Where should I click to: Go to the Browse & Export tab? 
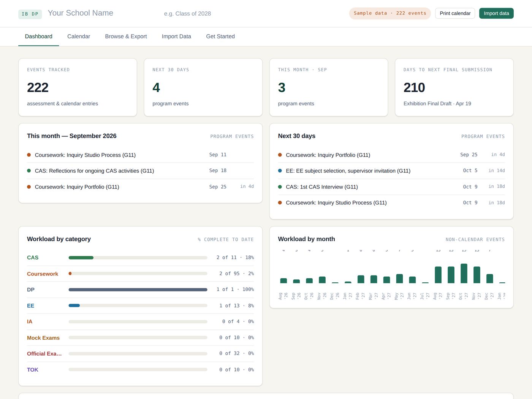[x=126, y=36]
